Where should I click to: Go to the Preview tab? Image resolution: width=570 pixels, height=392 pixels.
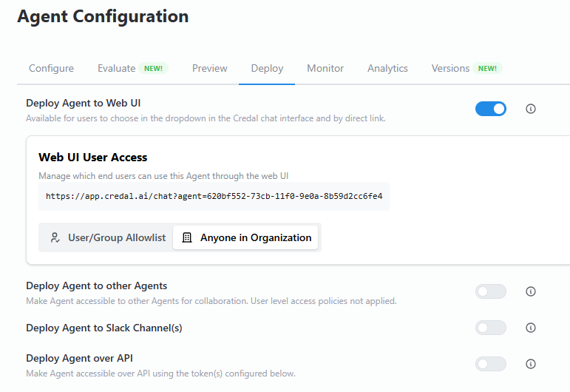[209, 68]
